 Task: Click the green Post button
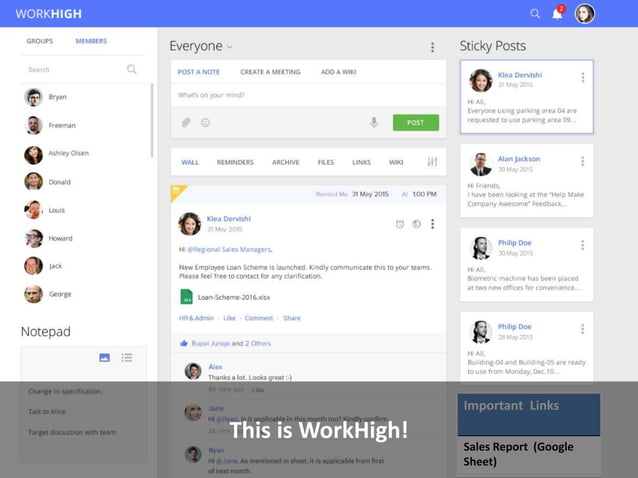tap(416, 122)
